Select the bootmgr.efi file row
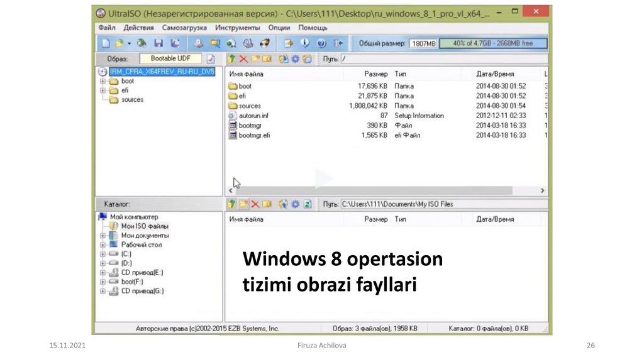 (x=387, y=135)
